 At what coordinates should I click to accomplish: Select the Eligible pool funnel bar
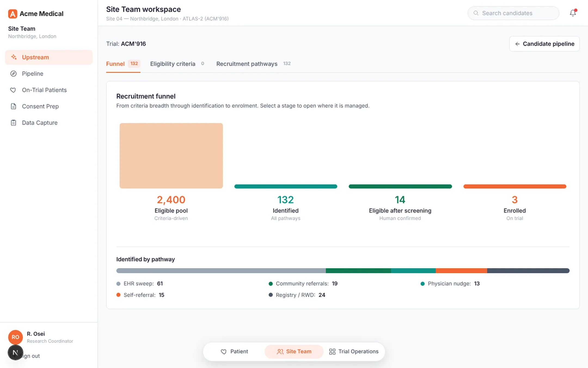171,156
